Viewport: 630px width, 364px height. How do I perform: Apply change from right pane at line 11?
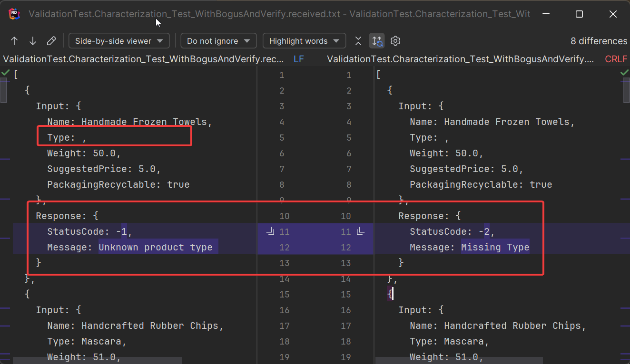click(x=361, y=231)
